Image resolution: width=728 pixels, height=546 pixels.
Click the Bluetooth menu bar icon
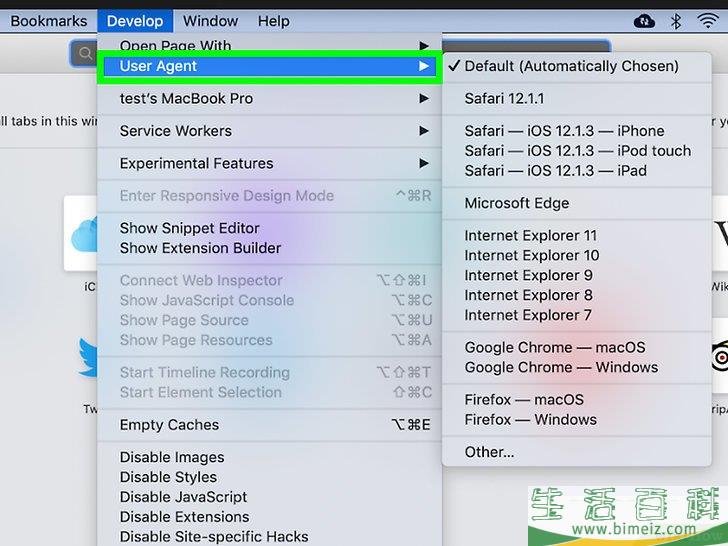point(676,21)
